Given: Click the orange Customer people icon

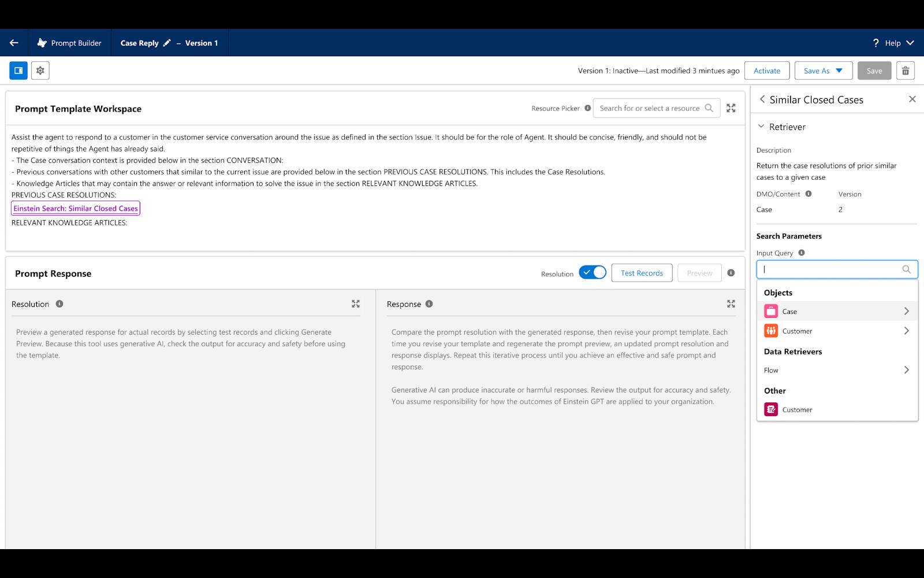Looking at the screenshot, I should click(x=771, y=331).
